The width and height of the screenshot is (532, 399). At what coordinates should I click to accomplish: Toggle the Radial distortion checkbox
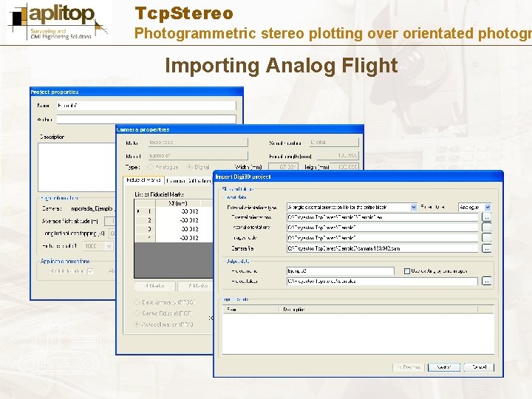click(90, 271)
